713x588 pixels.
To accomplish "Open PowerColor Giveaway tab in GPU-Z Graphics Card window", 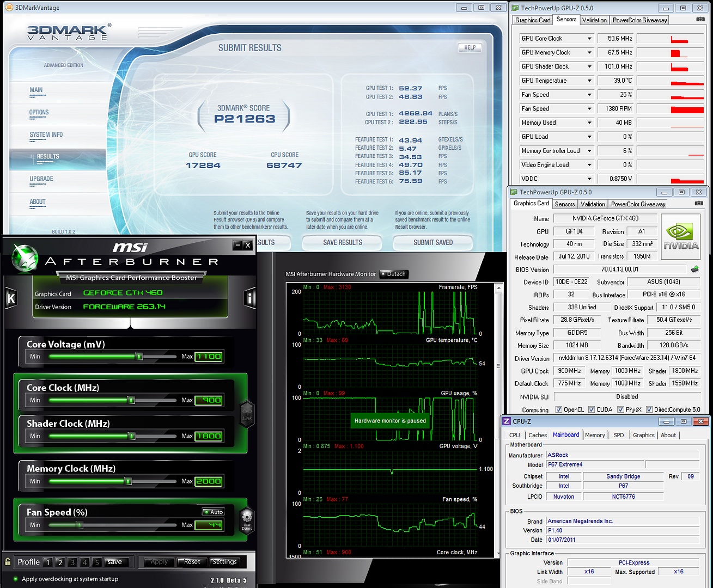I will click(638, 204).
